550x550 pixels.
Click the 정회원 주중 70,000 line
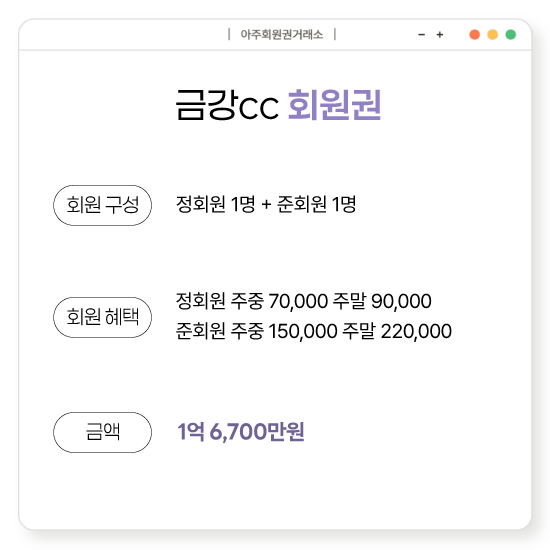coord(303,301)
